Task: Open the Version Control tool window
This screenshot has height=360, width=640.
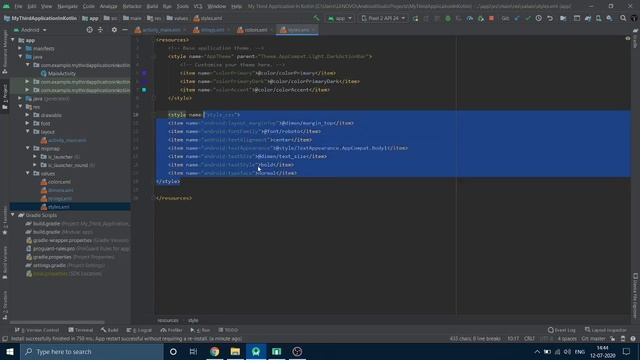Action: 36,330
